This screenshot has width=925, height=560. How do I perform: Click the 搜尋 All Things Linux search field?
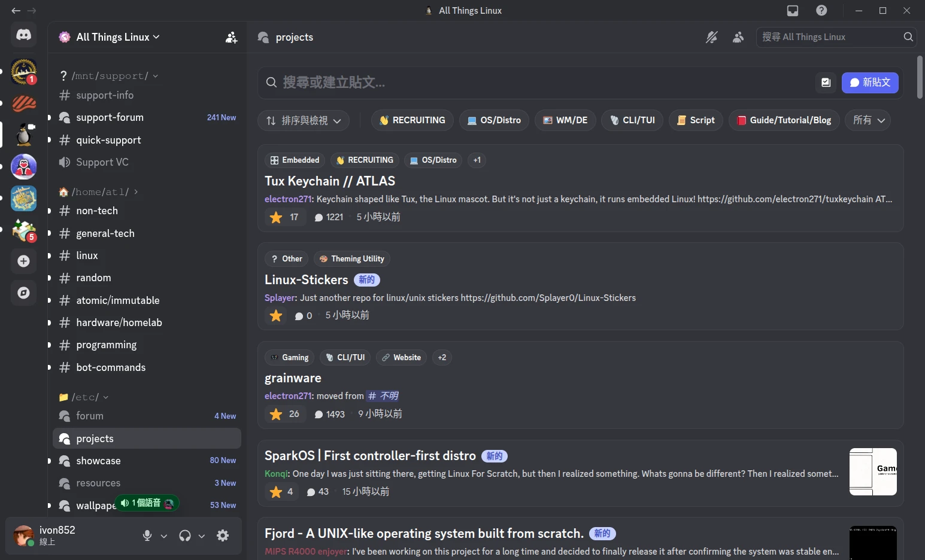[829, 37]
